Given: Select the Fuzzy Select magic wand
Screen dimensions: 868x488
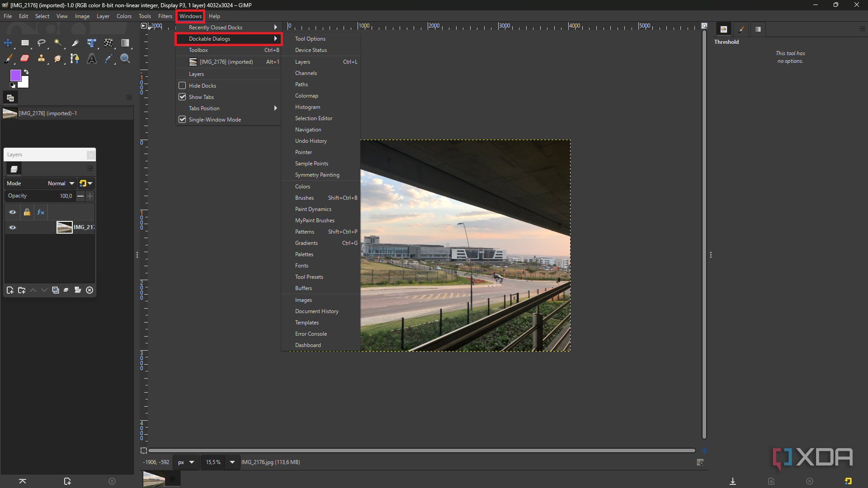Looking at the screenshot, I should pos(58,43).
